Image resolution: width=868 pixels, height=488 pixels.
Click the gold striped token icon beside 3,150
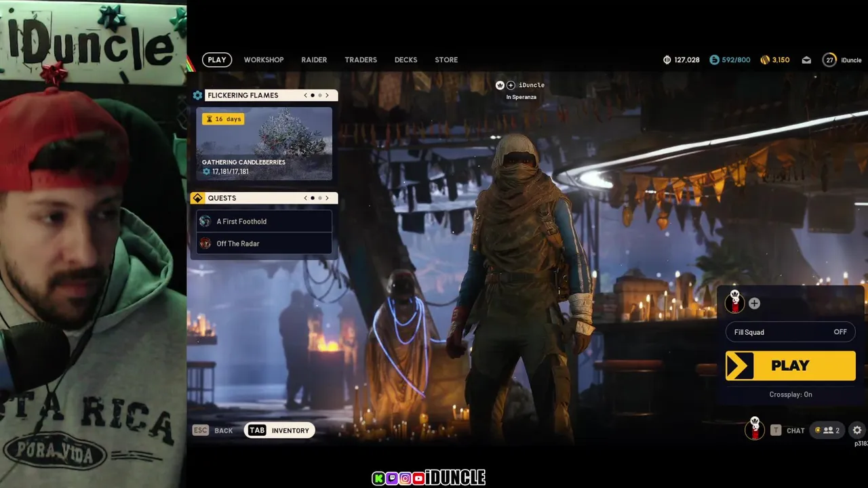click(x=765, y=60)
